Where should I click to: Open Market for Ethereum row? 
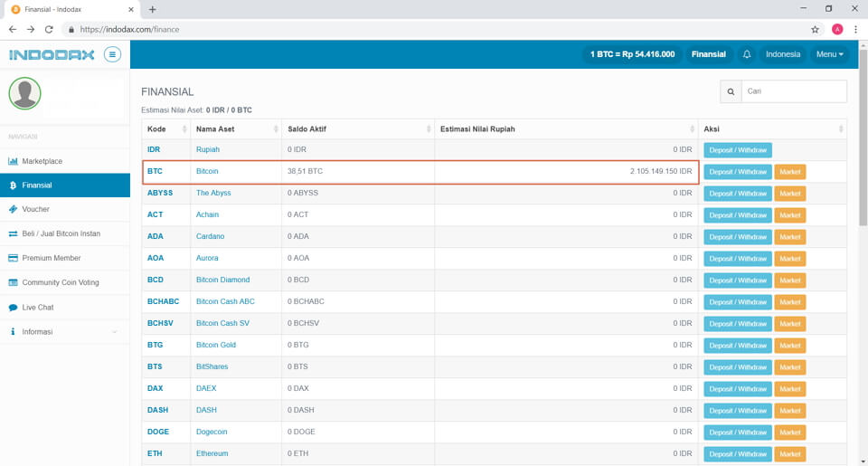(x=790, y=454)
